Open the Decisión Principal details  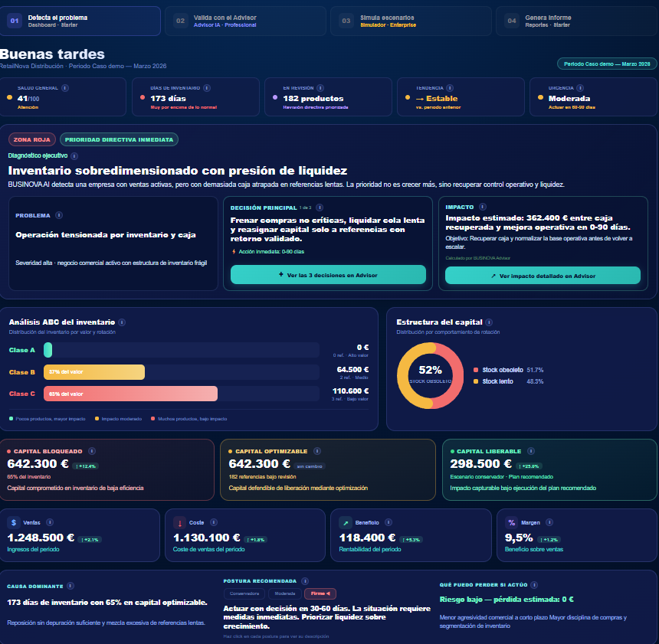point(320,206)
